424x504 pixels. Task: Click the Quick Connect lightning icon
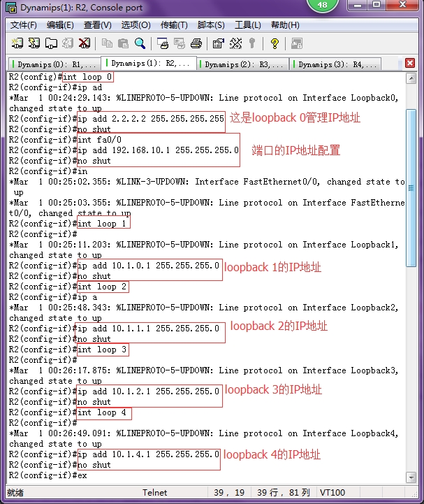[34, 43]
